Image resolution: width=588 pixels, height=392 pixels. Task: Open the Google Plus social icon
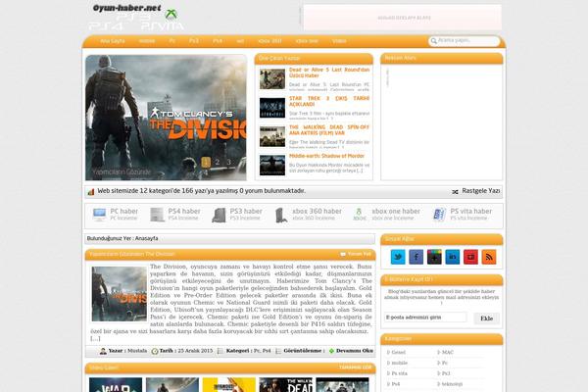coord(434,257)
